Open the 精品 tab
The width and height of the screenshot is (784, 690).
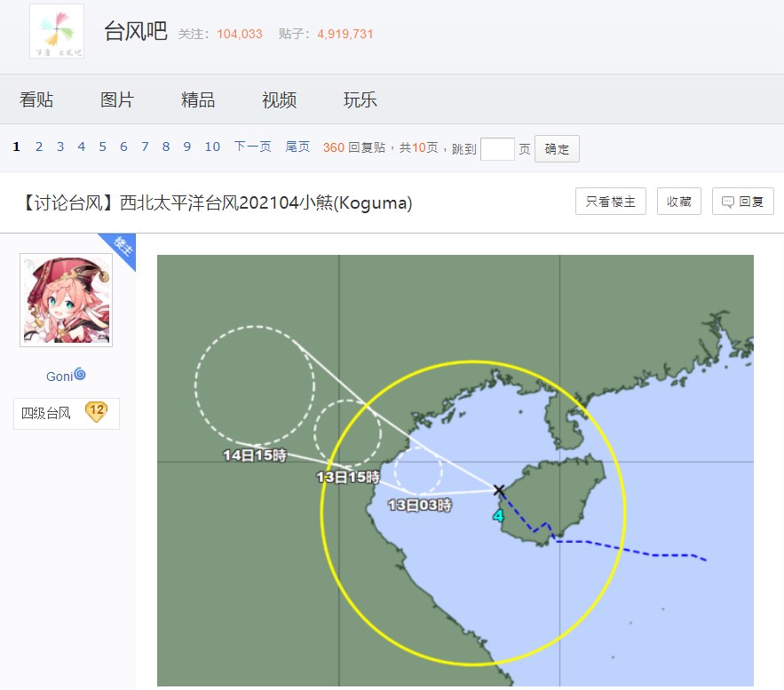coord(198,99)
